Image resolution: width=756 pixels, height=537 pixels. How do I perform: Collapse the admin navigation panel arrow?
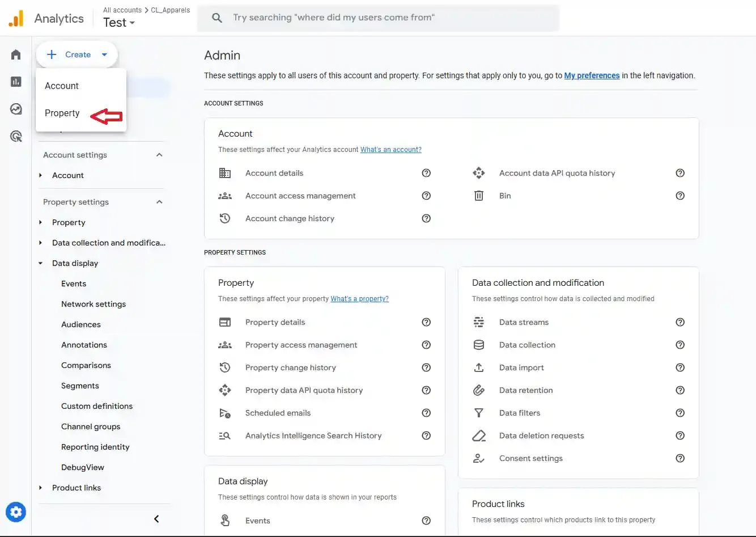click(x=156, y=519)
